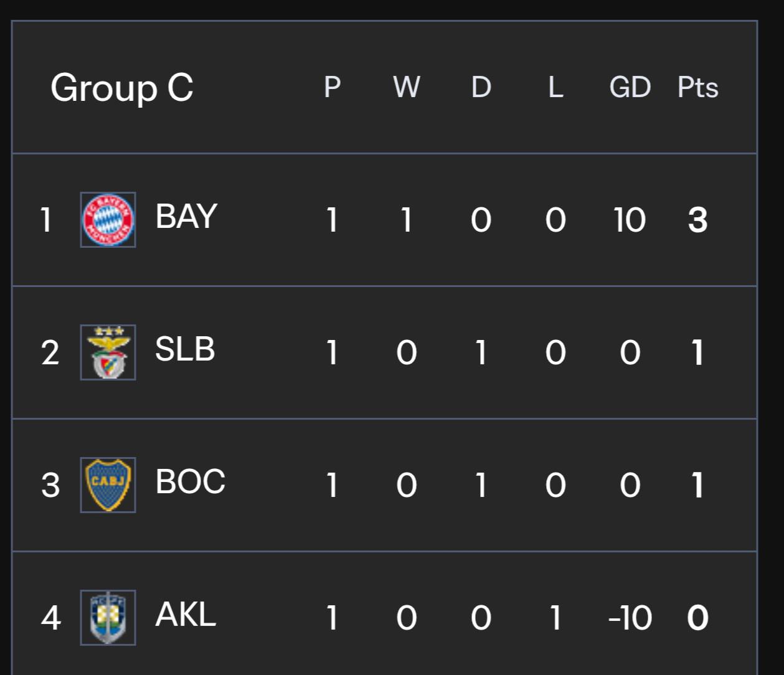Click the Pts column header
The image size is (784, 675).
click(x=698, y=87)
